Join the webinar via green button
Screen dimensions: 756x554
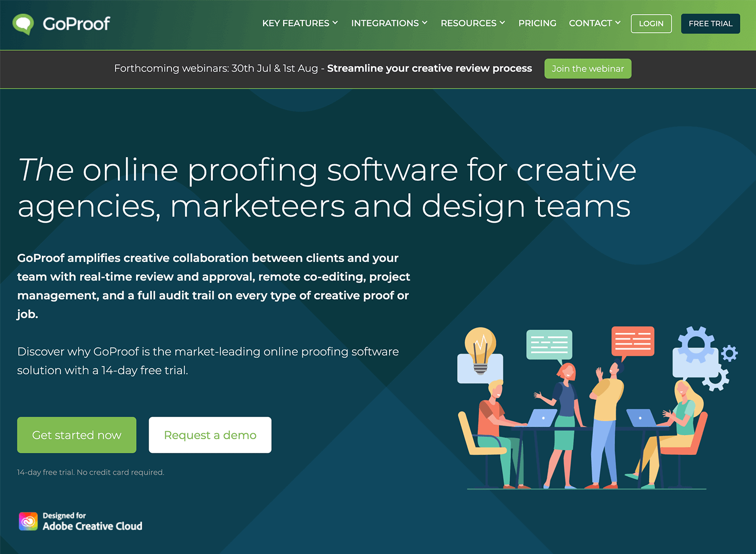pyautogui.click(x=588, y=68)
